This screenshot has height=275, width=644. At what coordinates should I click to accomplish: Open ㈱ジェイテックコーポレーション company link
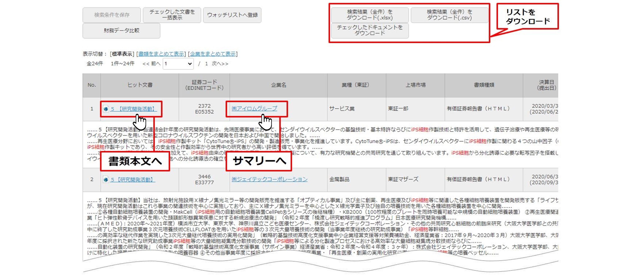269,179
